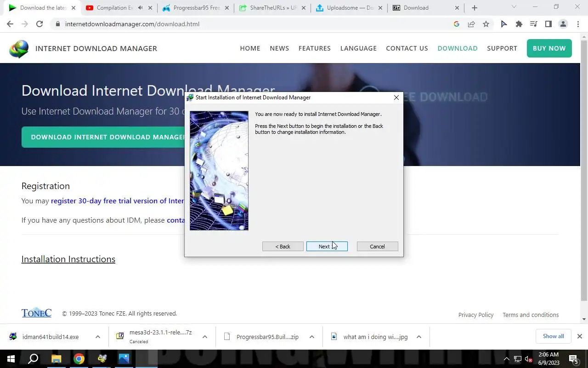Expand options for idman641build14.exe download

click(x=98, y=337)
